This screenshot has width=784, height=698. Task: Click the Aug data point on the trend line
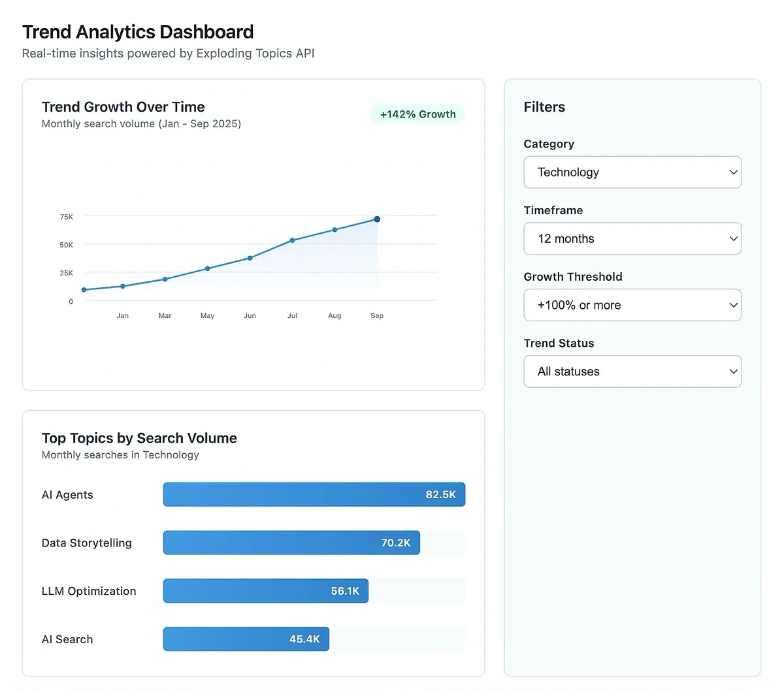335,230
